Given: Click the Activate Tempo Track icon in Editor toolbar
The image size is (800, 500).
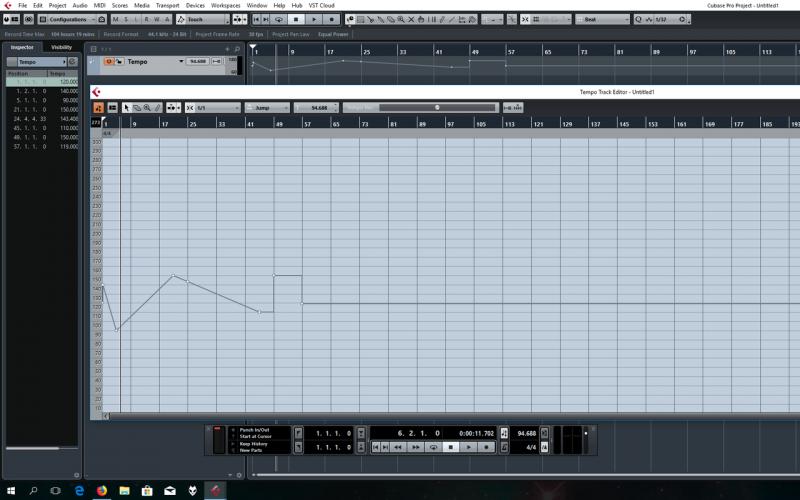Looking at the screenshot, I should click(x=98, y=108).
